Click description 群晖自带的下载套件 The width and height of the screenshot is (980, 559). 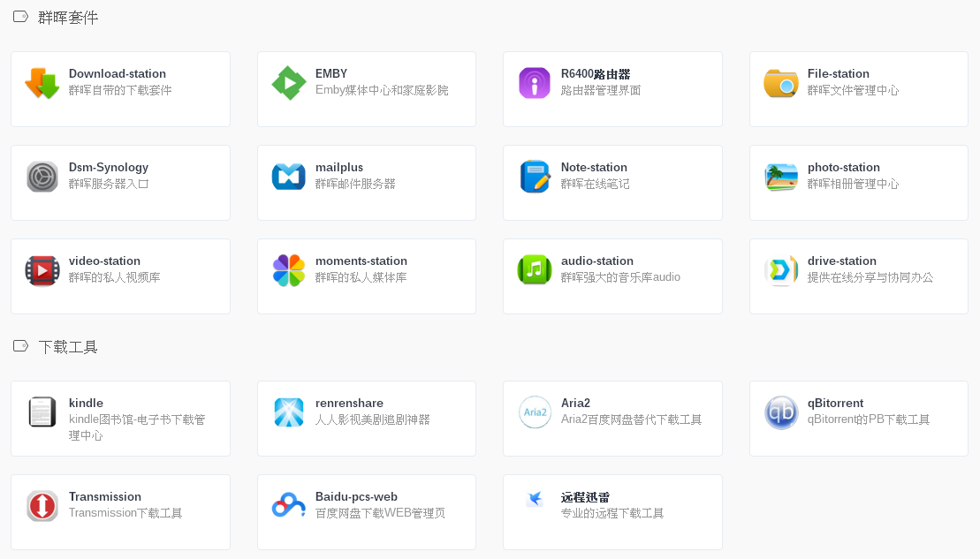[120, 90]
